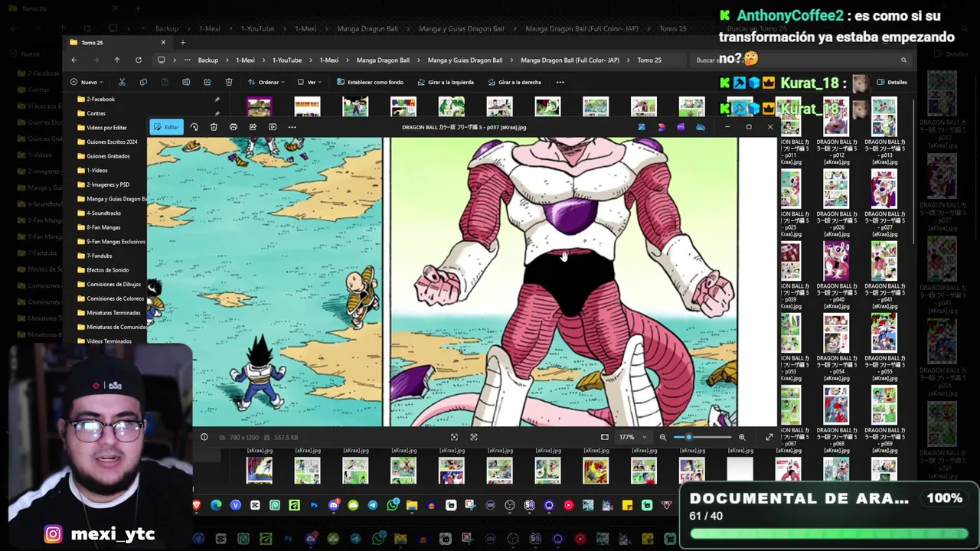
Task: Share image from photo viewer toolbar
Action: [253, 127]
